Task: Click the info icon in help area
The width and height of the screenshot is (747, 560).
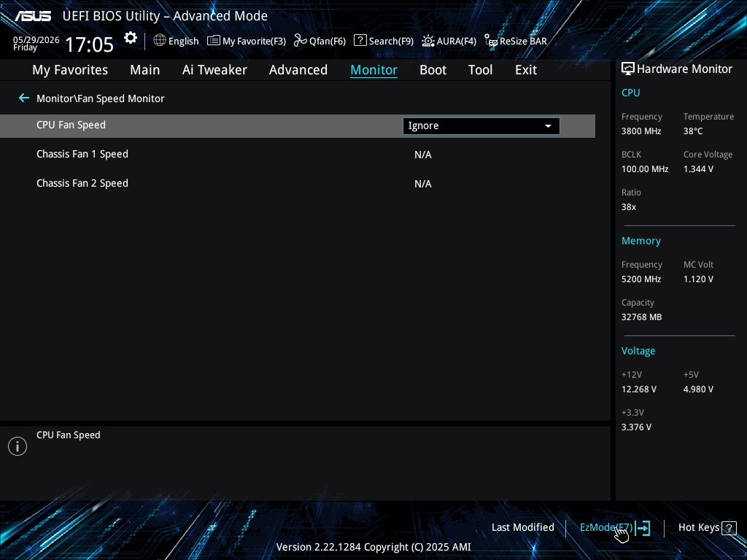Action: [18, 446]
